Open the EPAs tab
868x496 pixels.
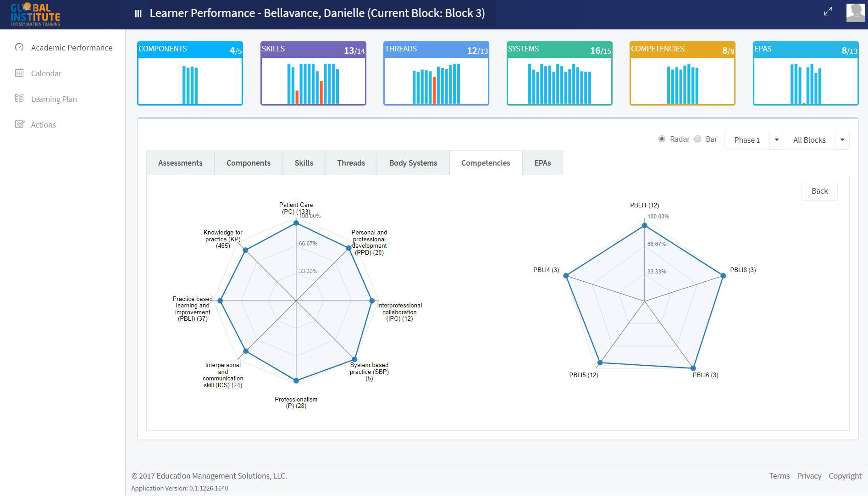[x=542, y=163]
